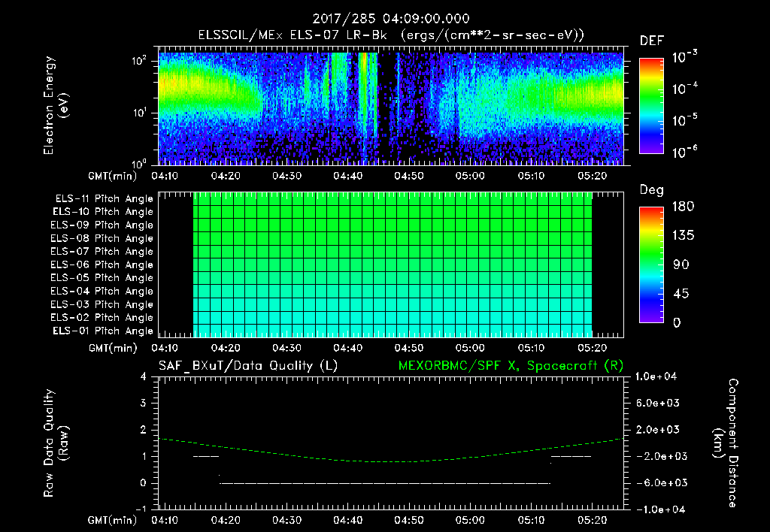Image resolution: width=770 pixels, height=532 pixels.
Task: Click the timestamp title 2017/285 04:09:00.000
Action: [x=391, y=19]
